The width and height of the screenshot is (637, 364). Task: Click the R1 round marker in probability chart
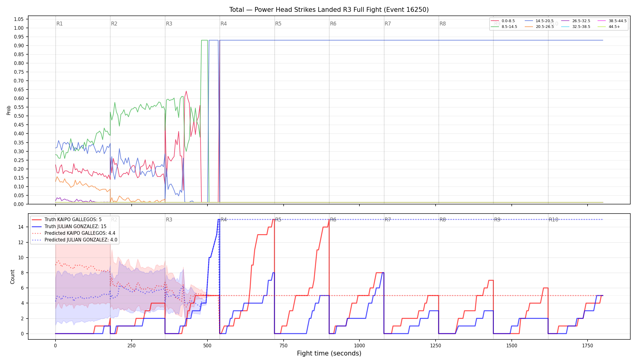pos(59,24)
